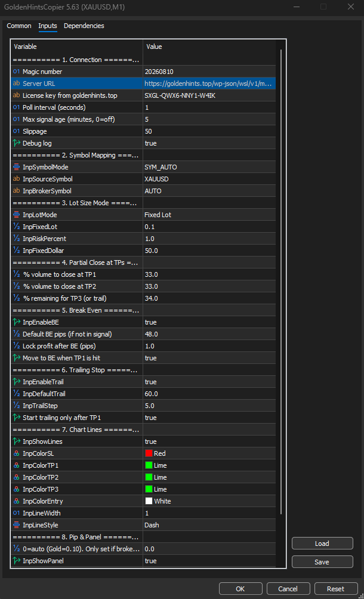
Task: Click the integer icon beside Max signal age
Action: pos(17,119)
